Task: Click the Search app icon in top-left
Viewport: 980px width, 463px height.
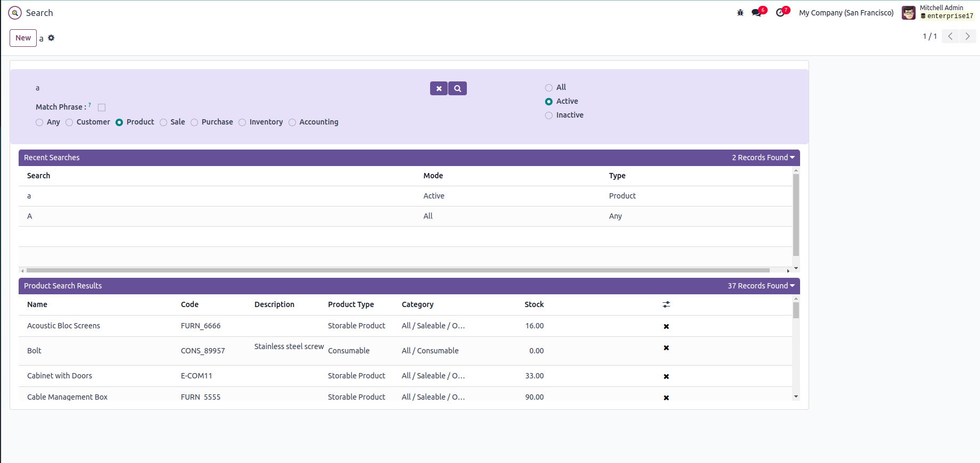Action: coord(15,13)
